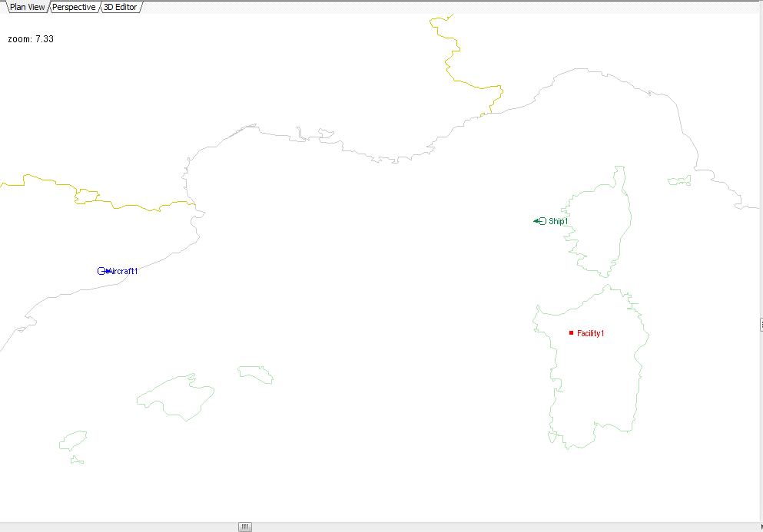Select the red Facility1 square marker
This screenshot has width=763, height=532.
[x=571, y=332]
